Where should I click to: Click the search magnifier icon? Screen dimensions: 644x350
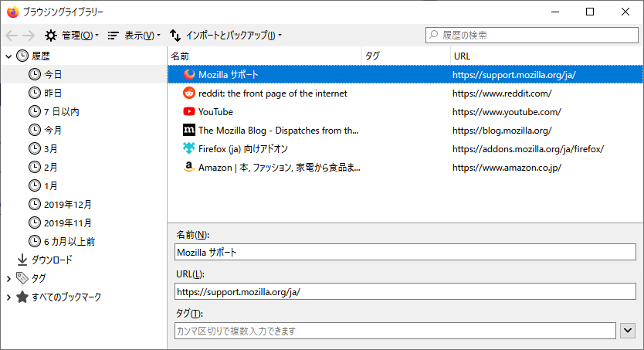click(434, 35)
